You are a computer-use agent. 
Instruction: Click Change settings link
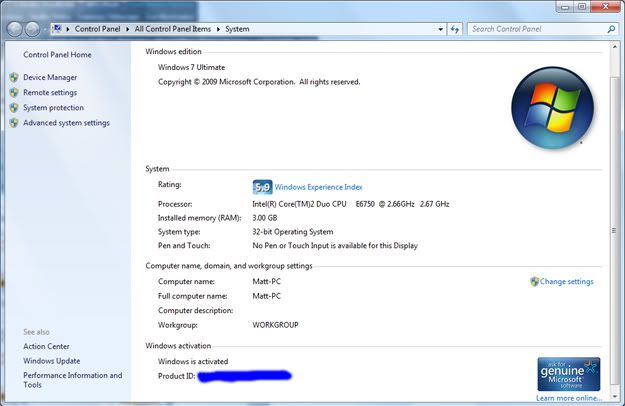566,282
